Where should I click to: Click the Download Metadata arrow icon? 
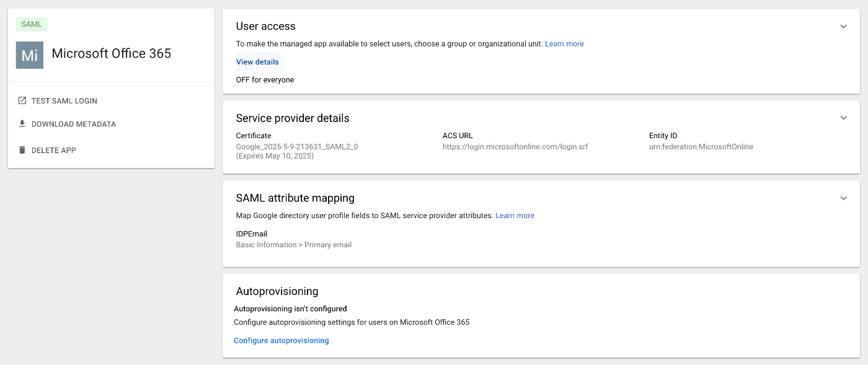tap(22, 124)
